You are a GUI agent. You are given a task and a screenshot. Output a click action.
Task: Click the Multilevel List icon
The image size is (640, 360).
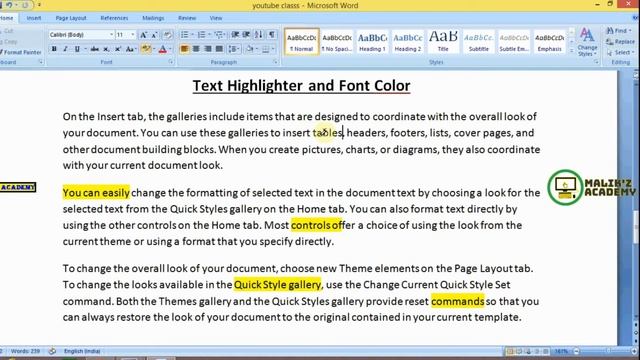[x=219, y=35]
